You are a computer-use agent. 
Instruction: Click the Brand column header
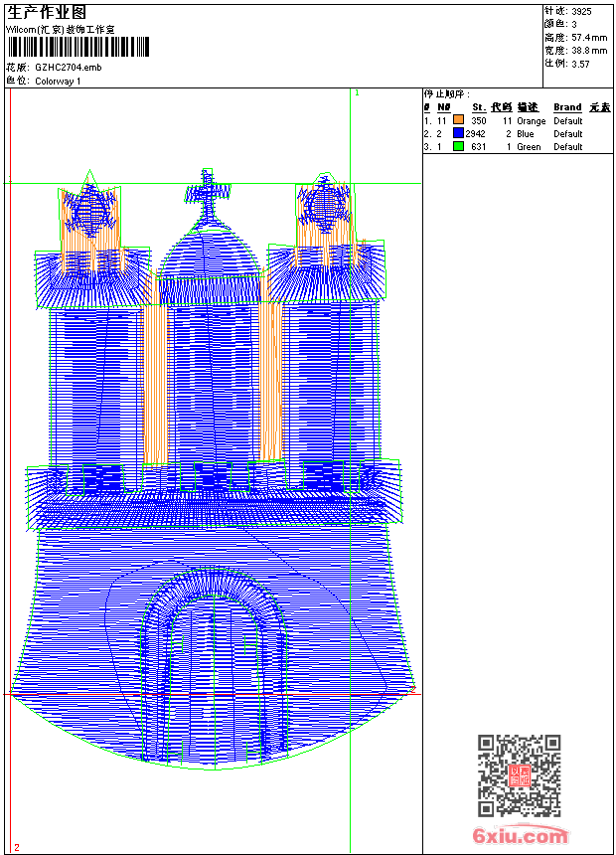click(567, 107)
